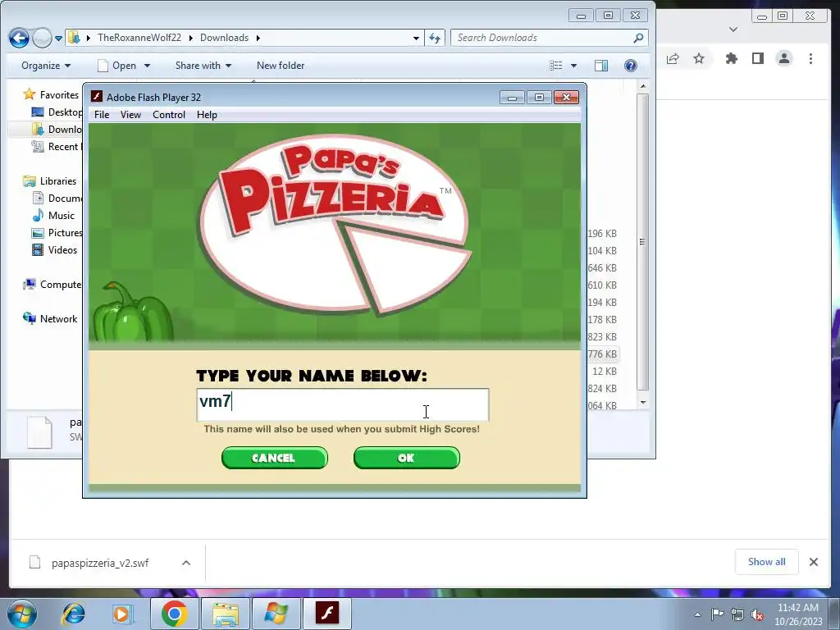Click the Chrome bookmark star icon
Screen dimensions: 840x630
click(699, 58)
